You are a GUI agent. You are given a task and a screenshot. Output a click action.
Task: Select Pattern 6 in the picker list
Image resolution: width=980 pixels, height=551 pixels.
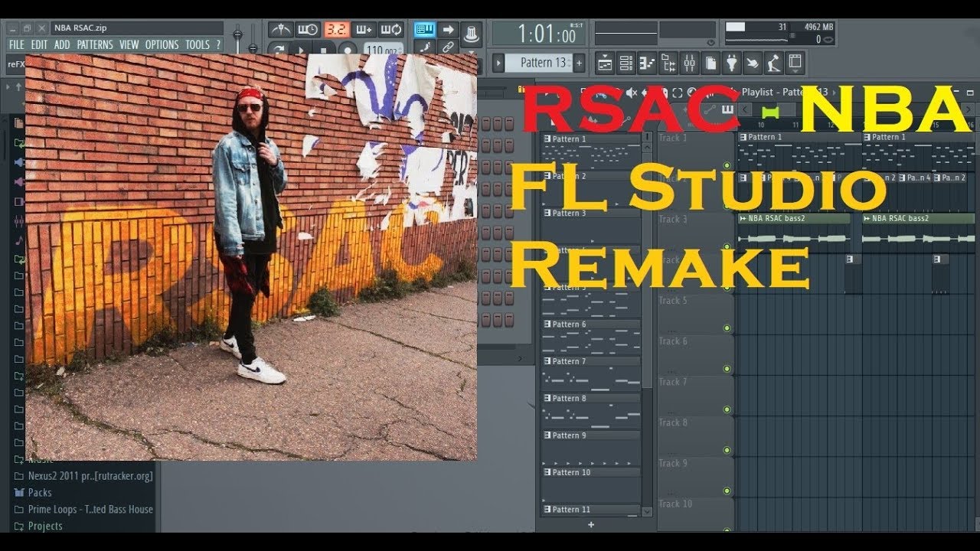pos(590,336)
